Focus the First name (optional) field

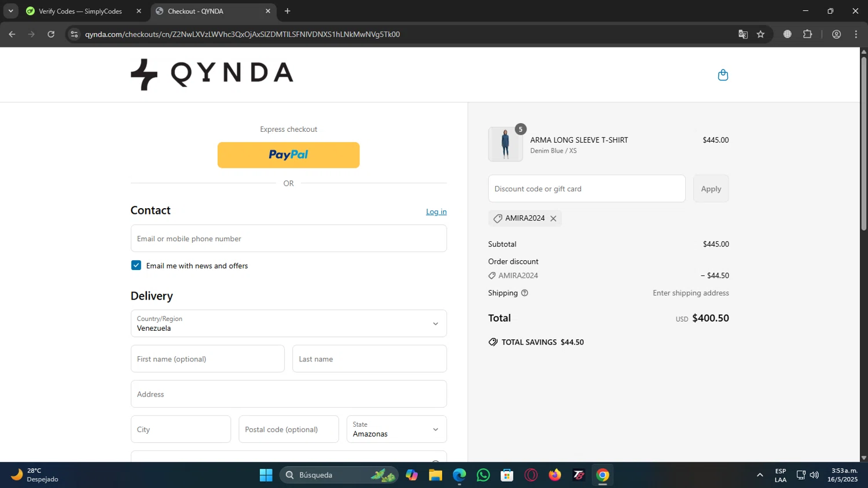[208, 358]
